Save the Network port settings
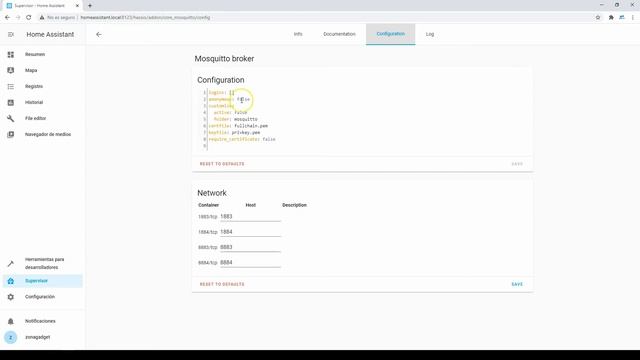 pyautogui.click(x=517, y=284)
